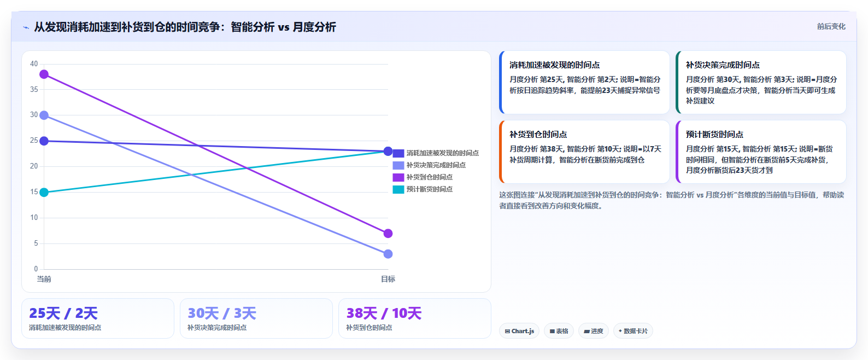The image size is (868, 360).
Task: Select the 25天 / 2天 data card
Action: coord(98,318)
